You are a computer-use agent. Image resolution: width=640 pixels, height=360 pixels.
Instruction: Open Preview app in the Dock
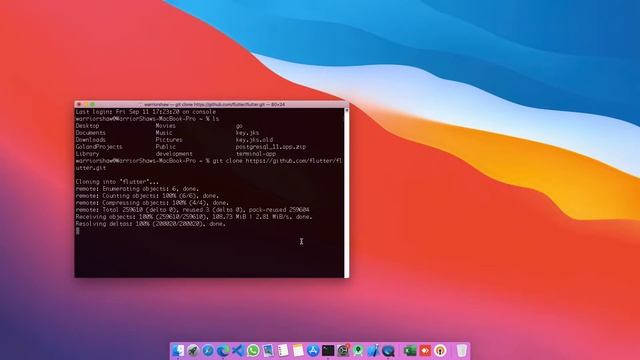pyautogui.click(x=268, y=351)
